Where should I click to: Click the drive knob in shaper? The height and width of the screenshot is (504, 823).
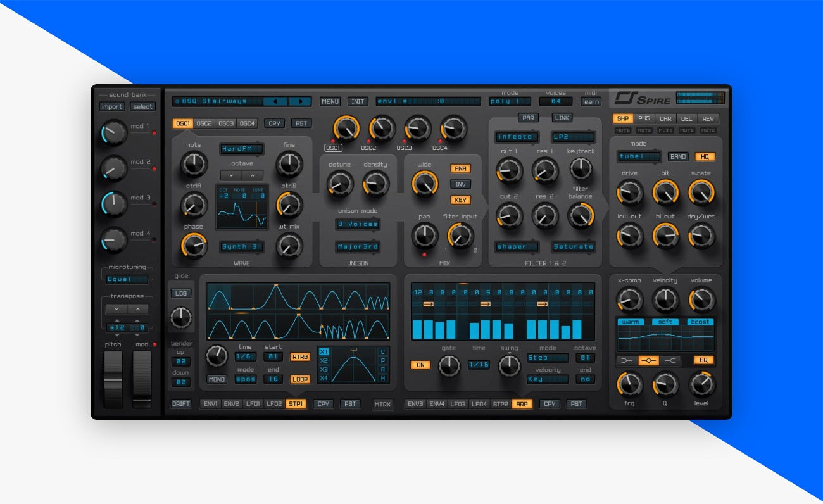tap(629, 192)
